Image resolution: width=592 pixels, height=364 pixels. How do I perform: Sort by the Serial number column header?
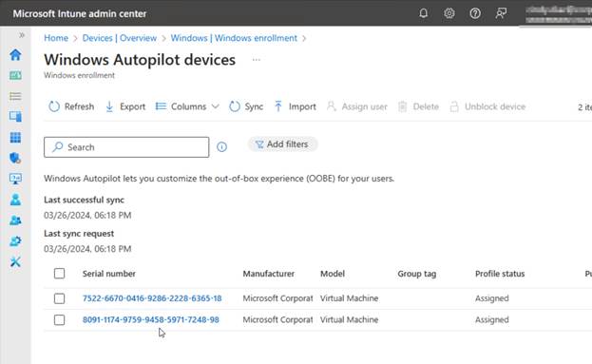click(x=109, y=274)
